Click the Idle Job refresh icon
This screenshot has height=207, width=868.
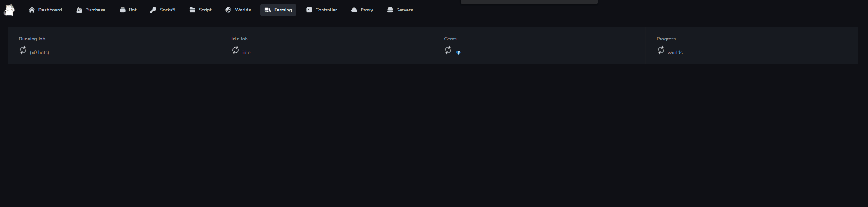tap(236, 50)
